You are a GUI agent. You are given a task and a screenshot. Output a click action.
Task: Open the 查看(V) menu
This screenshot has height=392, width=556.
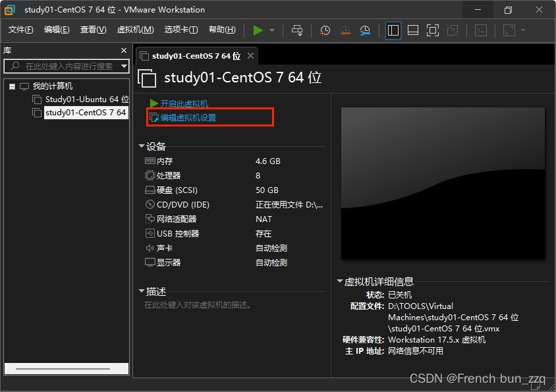coord(94,30)
